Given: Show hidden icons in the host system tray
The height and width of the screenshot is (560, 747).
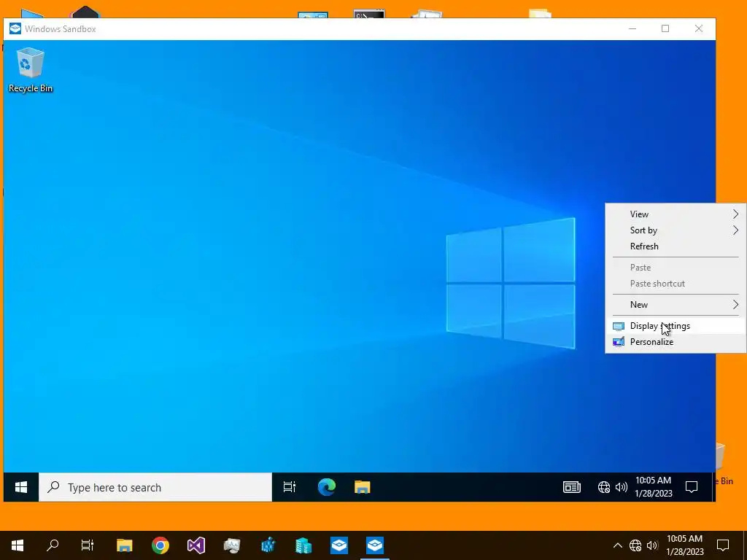Looking at the screenshot, I should coord(617,545).
